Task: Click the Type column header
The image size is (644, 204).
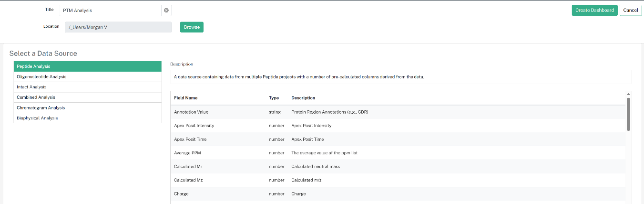Action: point(274,98)
